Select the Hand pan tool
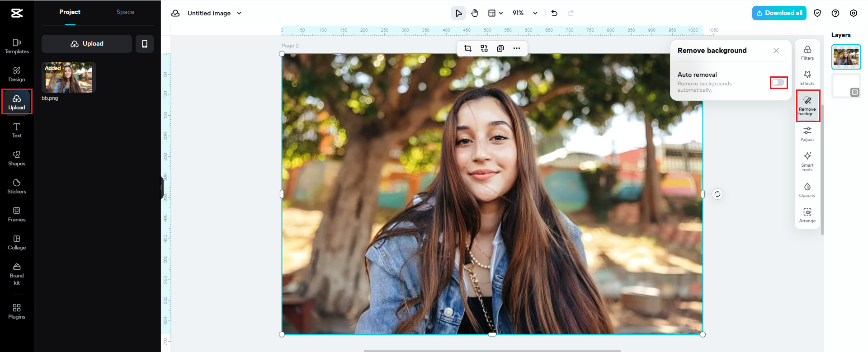 point(474,13)
